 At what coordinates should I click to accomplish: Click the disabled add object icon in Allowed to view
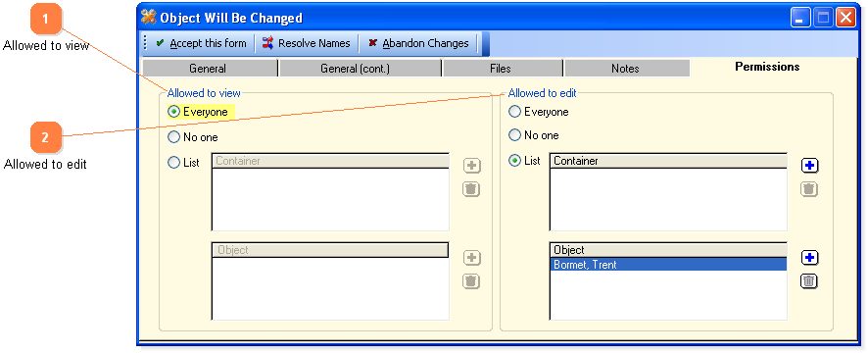(471, 258)
